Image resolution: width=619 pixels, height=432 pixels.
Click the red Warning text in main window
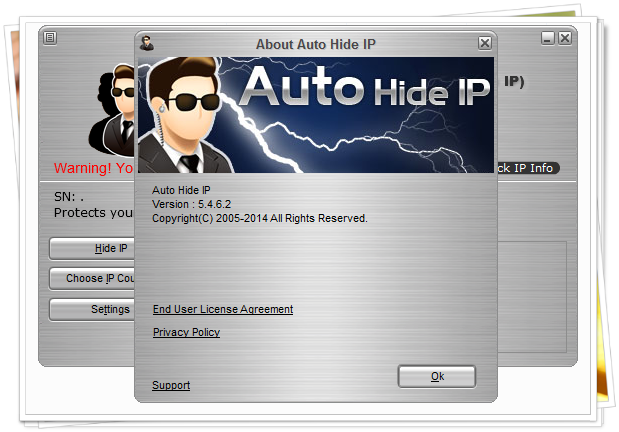coord(94,168)
